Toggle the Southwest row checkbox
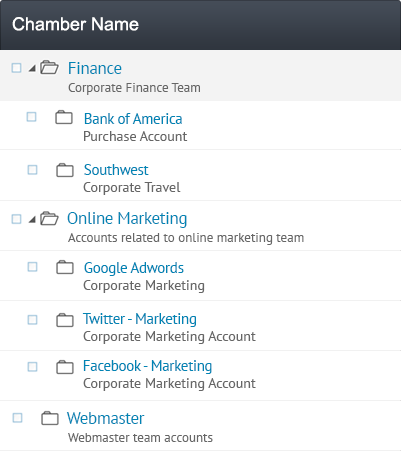Viewport: 401px width, 467px height. [x=32, y=170]
